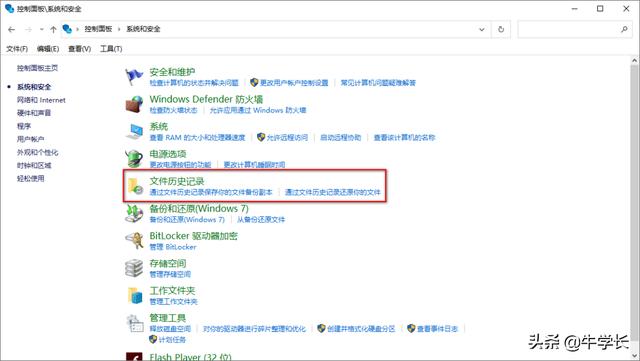Screen dimensions: 640x361
Task: Open the 电源选项 battery icon
Action: (134, 158)
